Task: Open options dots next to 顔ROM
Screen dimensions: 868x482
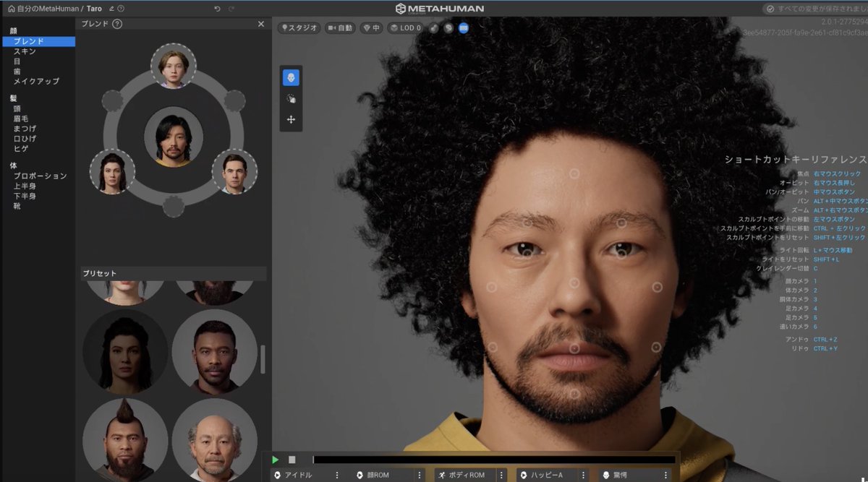Action: pyautogui.click(x=419, y=475)
